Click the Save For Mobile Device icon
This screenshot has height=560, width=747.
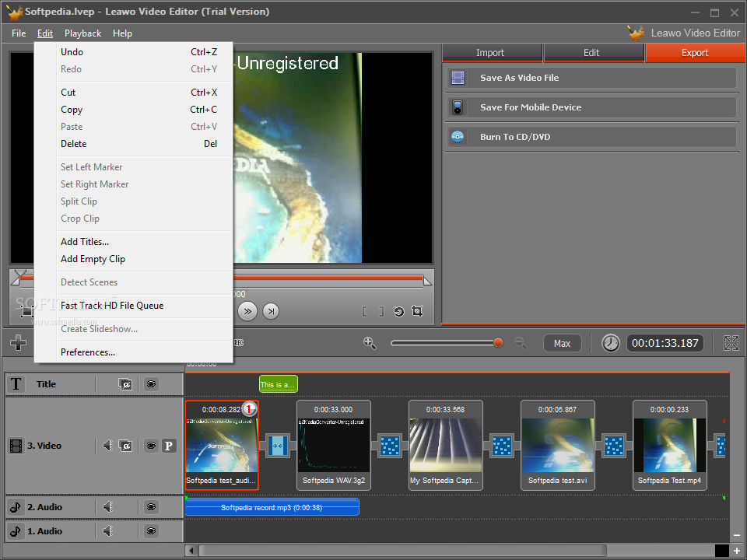[458, 107]
